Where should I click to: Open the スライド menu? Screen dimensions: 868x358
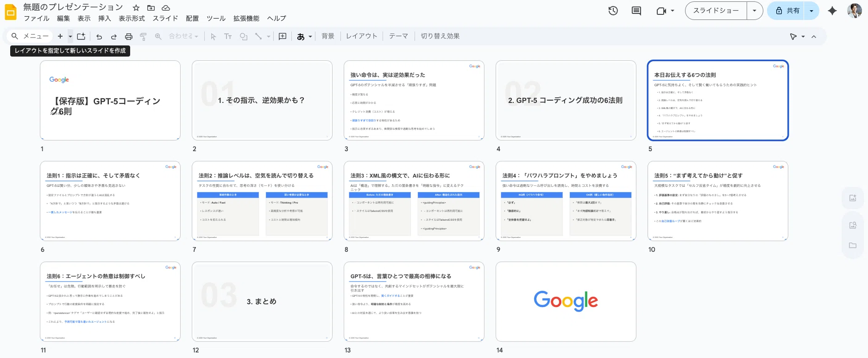pos(165,19)
